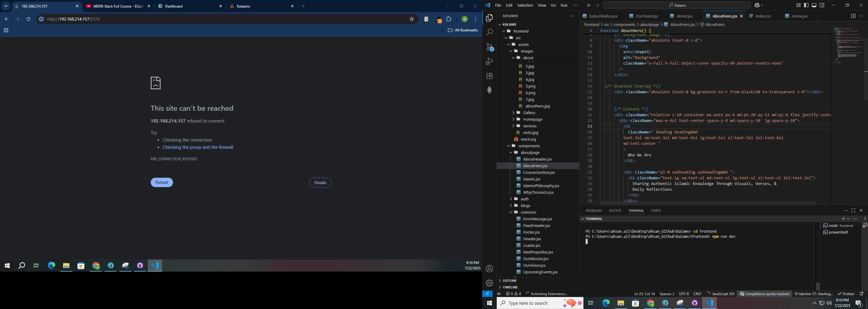Open the Selection menu
Image resolution: width=868 pixels, height=309 pixels.
(525, 5)
